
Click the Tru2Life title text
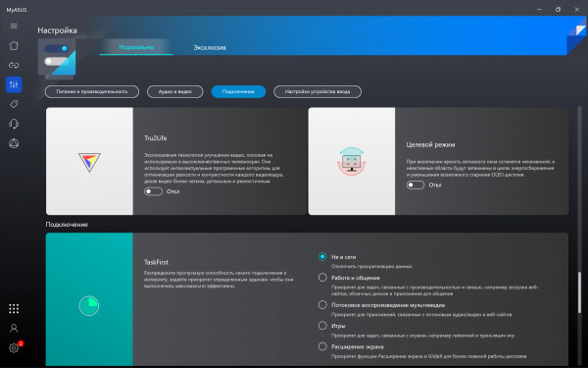pos(155,137)
